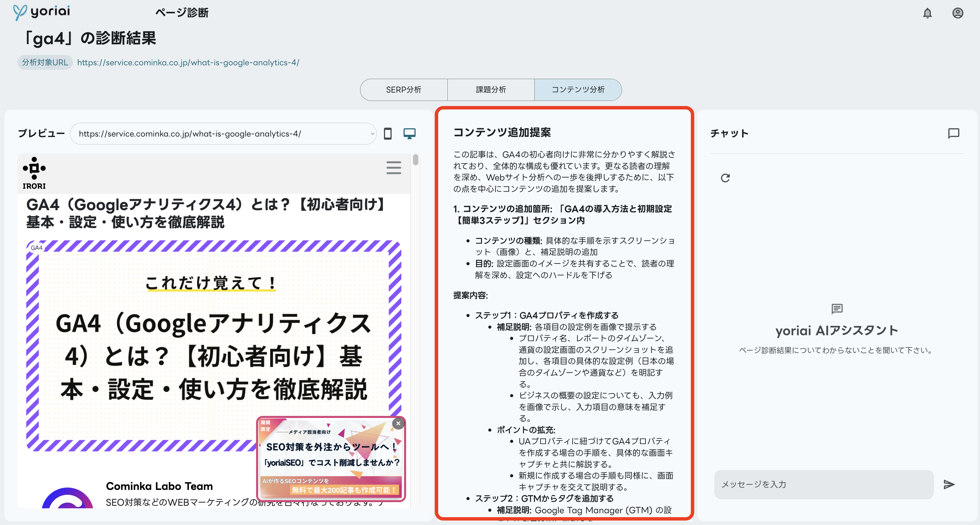Click the 提案内容: label

pos(471,295)
